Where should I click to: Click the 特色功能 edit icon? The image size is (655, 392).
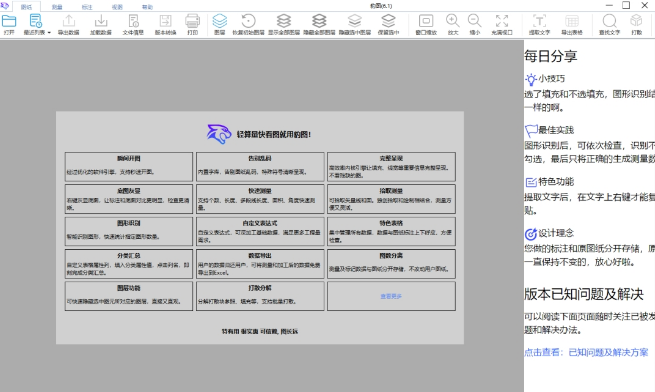pyautogui.click(x=531, y=182)
